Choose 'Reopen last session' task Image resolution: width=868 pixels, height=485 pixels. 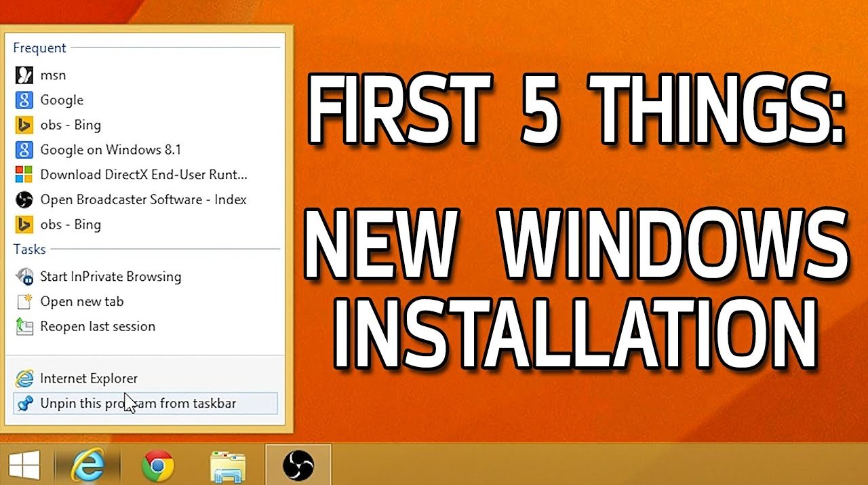coord(97,326)
